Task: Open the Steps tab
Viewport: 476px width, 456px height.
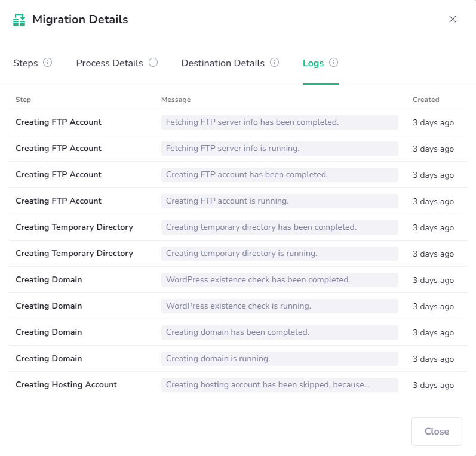Action: (26, 63)
